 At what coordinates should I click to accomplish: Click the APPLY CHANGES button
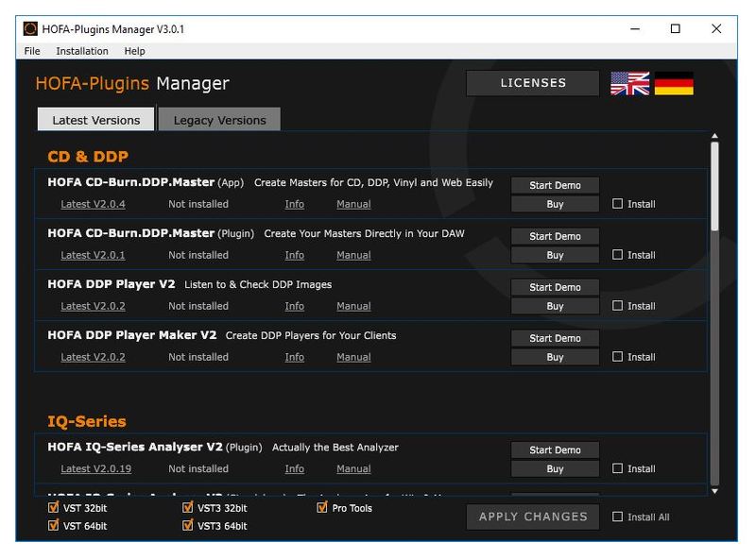pyautogui.click(x=533, y=517)
